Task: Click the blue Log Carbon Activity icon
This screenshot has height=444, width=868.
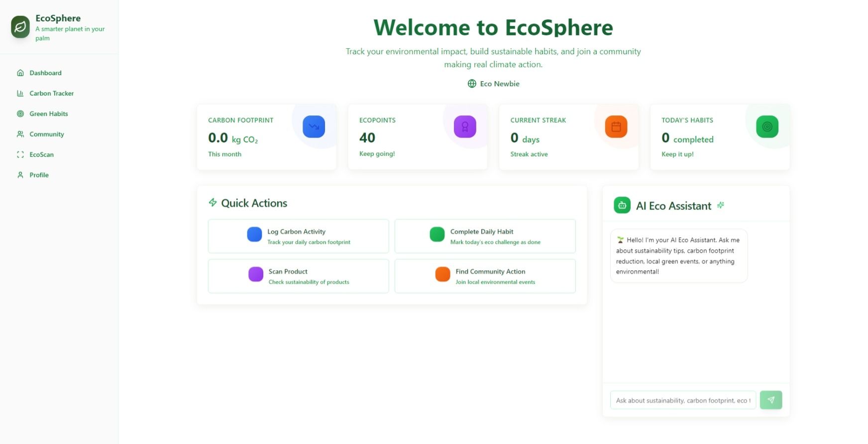Action: [254, 234]
